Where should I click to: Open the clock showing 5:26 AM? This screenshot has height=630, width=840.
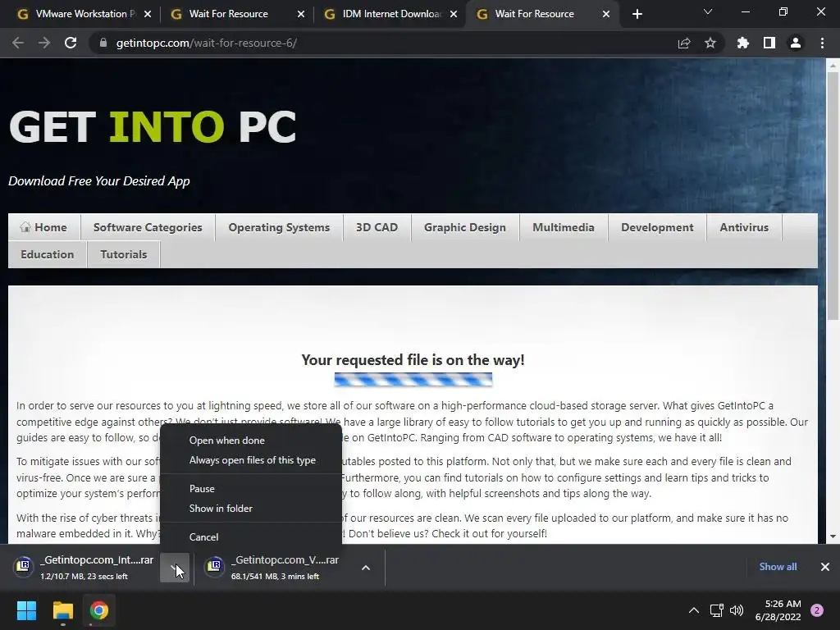(x=778, y=610)
